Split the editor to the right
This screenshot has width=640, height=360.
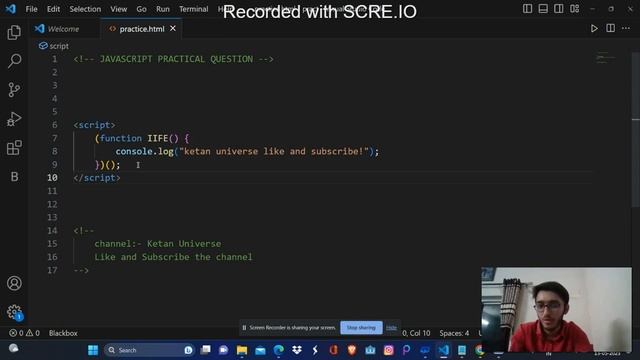(x=611, y=28)
